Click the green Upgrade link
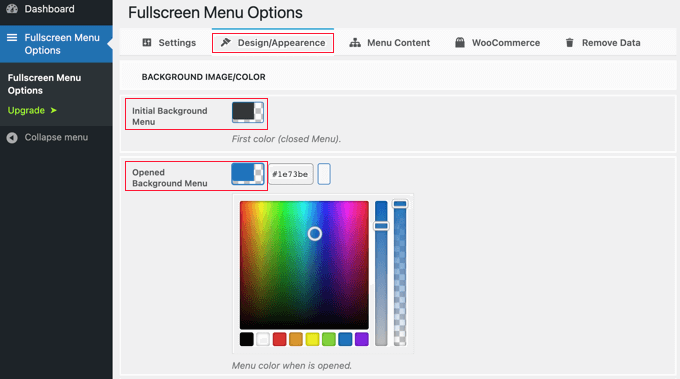The height and width of the screenshot is (379, 680). point(26,111)
